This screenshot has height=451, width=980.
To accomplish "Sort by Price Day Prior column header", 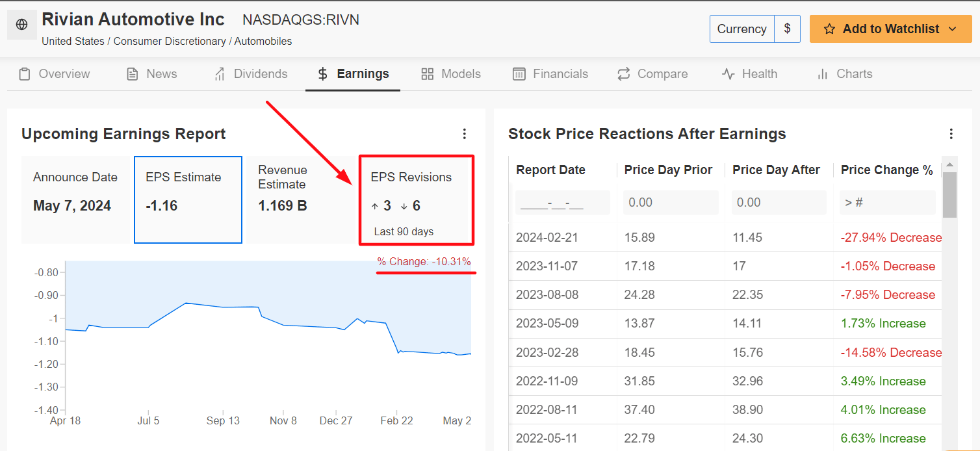I will coord(668,170).
